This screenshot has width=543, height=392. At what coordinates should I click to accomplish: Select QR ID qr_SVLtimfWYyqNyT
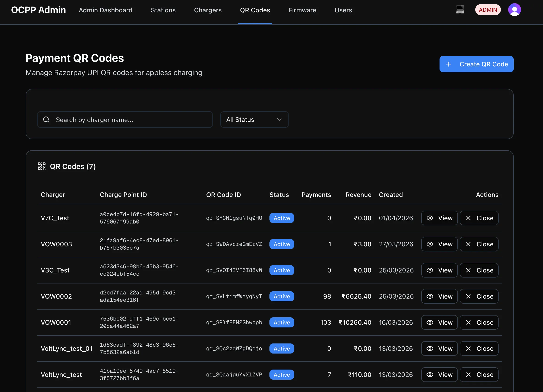(x=234, y=296)
